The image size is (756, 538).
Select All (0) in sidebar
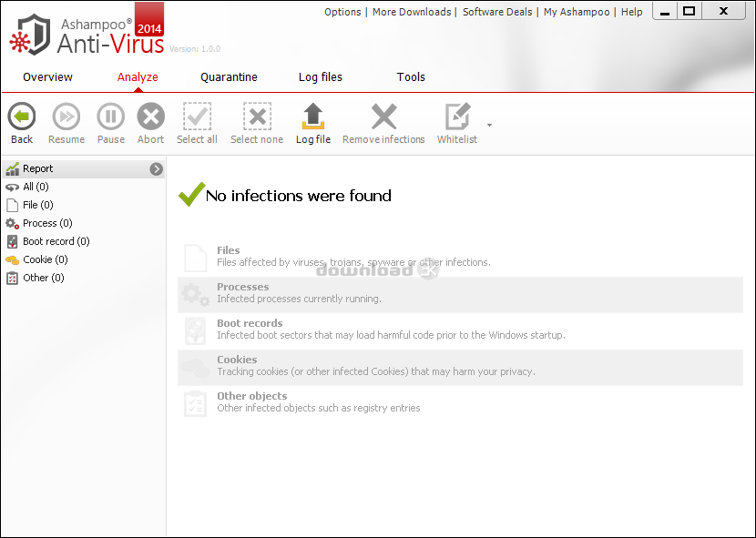click(x=36, y=187)
